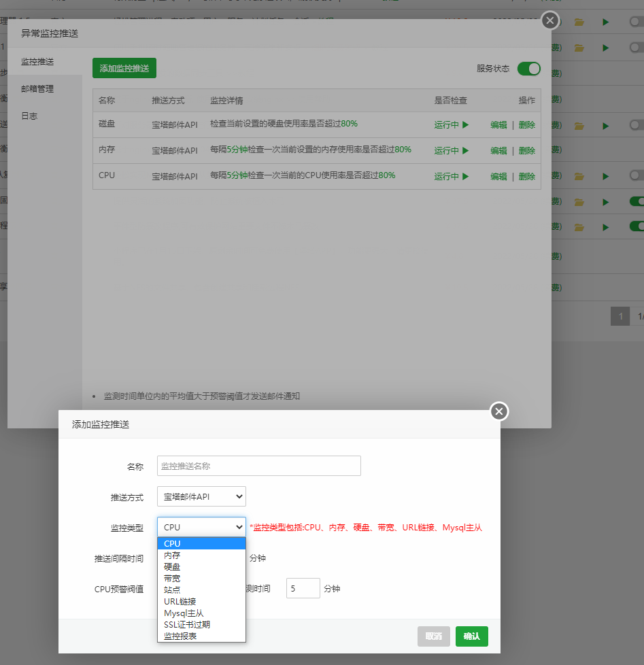644x665 pixels.
Task: Close the 添加监控推送 dialog
Action: pyautogui.click(x=499, y=411)
